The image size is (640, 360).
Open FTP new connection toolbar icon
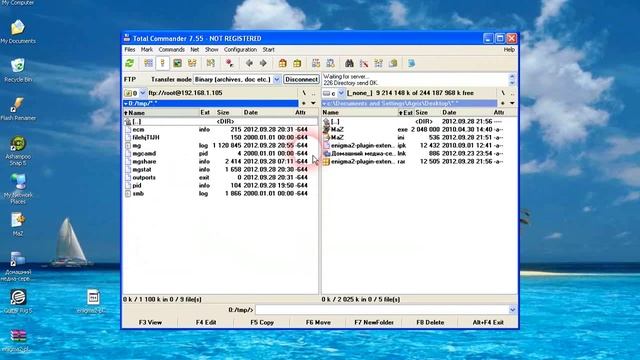coord(330,63)
